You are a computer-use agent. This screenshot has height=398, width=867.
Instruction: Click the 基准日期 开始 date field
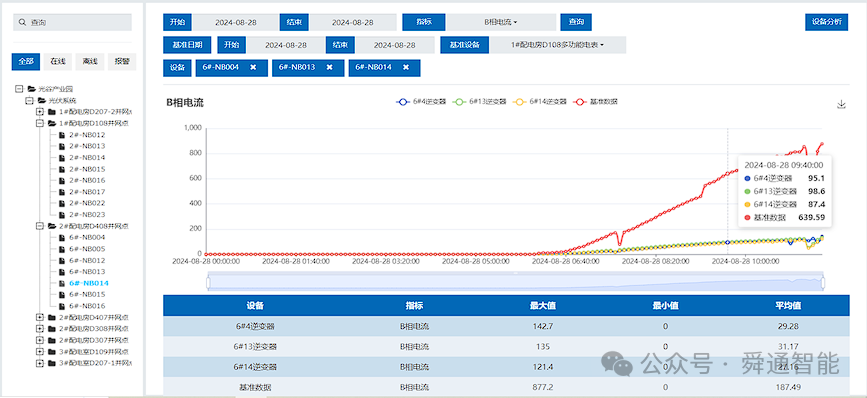point(286,45)
